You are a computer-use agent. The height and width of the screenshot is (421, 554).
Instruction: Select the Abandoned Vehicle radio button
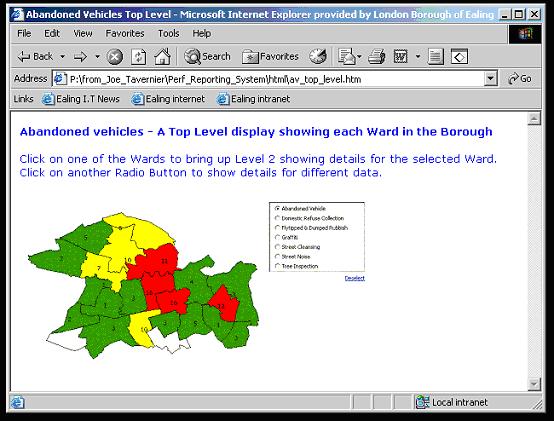277,208
